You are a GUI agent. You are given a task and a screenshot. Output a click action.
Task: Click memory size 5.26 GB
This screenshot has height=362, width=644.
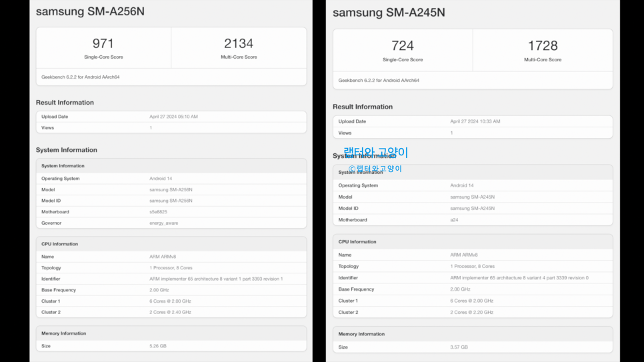(158, 347)
